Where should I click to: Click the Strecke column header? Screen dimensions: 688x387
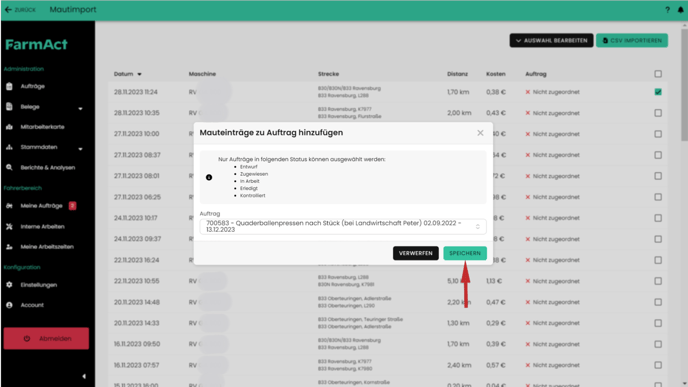click(328, 74)
